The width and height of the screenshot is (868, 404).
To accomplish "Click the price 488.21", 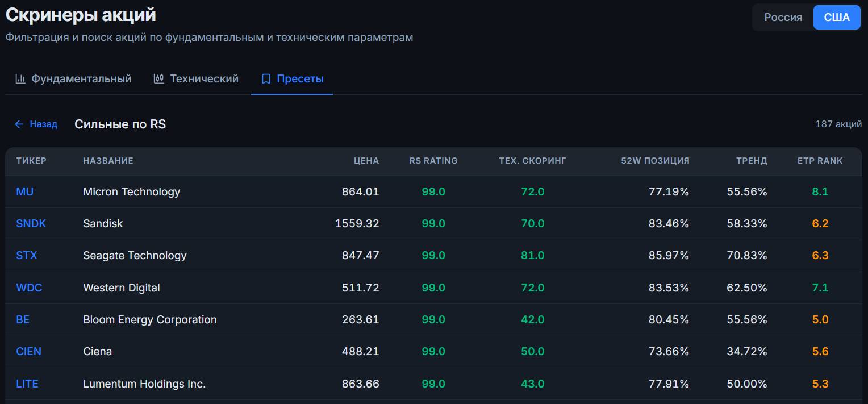I will tap(360, 352).
